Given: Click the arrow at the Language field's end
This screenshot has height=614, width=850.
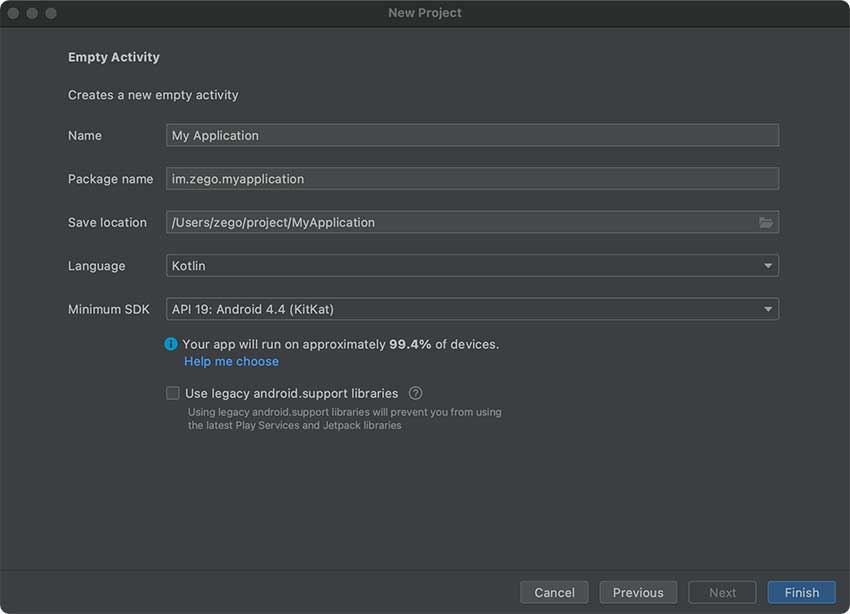Looking at the screenshot, I should coord(768,266).
